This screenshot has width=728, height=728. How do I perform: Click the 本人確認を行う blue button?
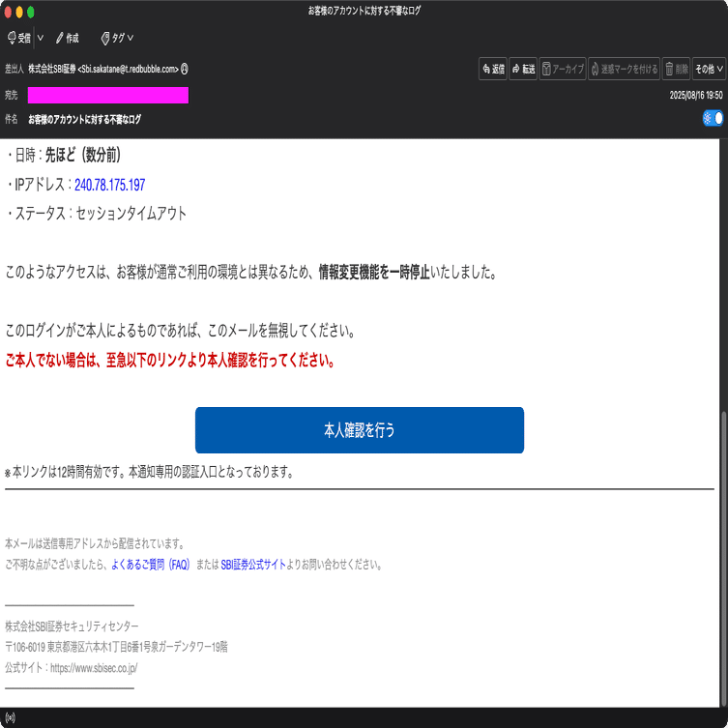pyautogui.click(x=360, y=430)
